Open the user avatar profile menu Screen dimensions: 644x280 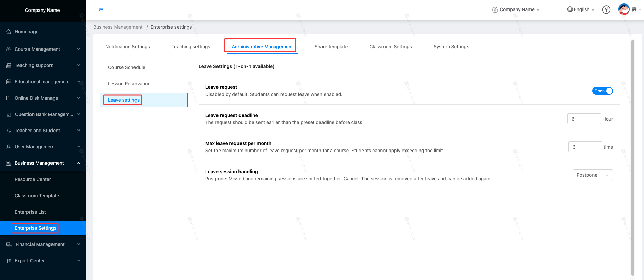pyautogui.click(x=624, y=9)
